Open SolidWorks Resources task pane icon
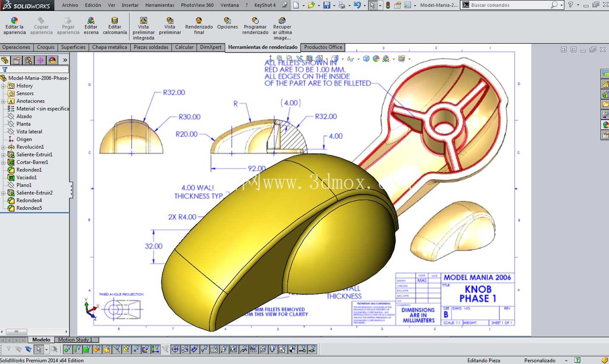609x364 pixels. point(605,85)
